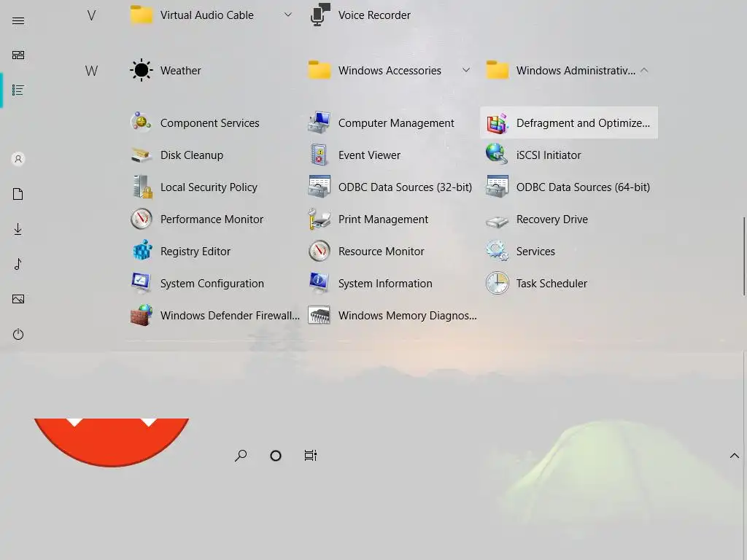Viewport: 747px width, 560px height.
Task: Click the Task Scheduler label
Action: click(551, 284)
